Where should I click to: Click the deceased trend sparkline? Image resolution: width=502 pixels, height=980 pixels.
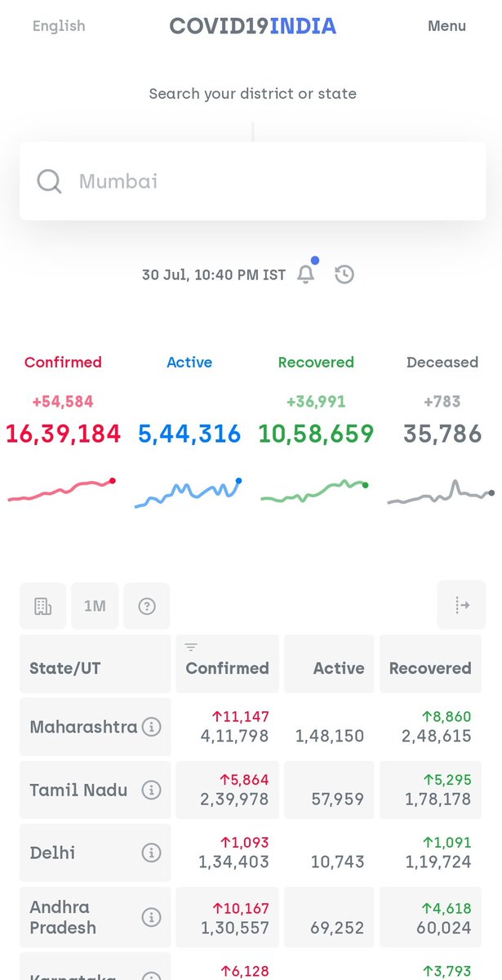pyautogui.click(x=441, y=492)
